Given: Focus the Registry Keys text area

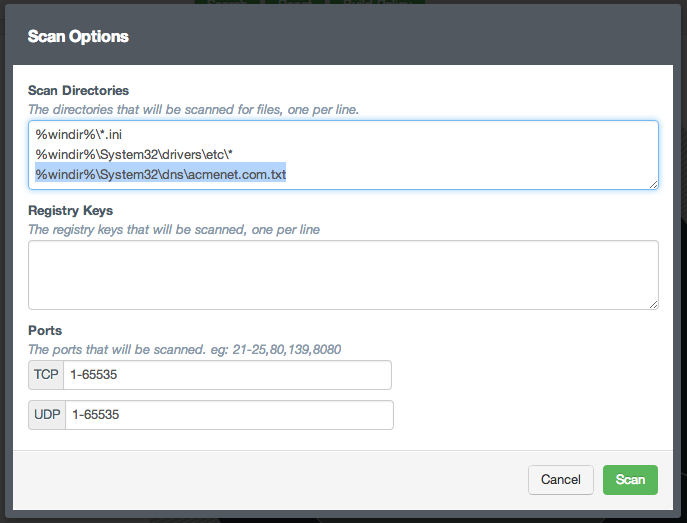Looking at the screenshot, I should [343, 275].
